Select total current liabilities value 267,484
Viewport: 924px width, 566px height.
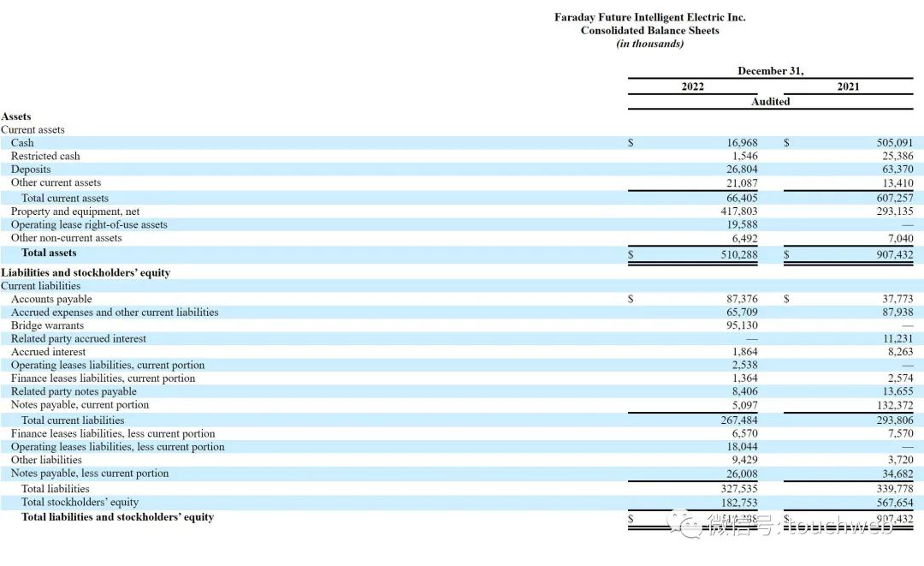coord(739,420)
